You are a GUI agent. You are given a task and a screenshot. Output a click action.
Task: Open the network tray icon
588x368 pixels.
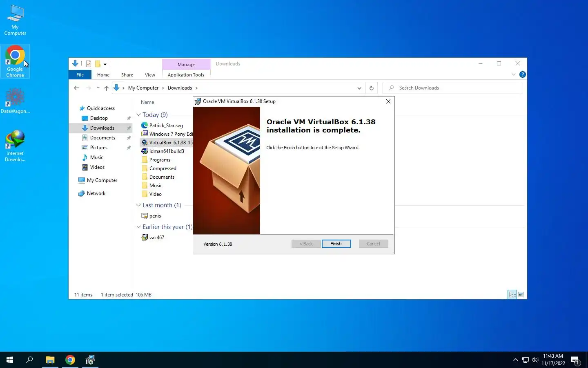(x=526, y=360)
